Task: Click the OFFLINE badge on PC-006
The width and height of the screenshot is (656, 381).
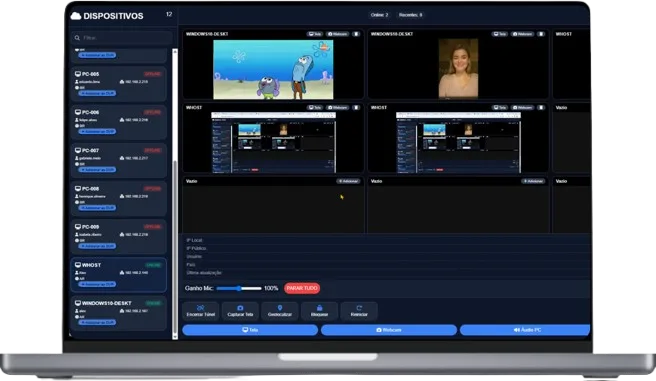Action: click(153, 112)
